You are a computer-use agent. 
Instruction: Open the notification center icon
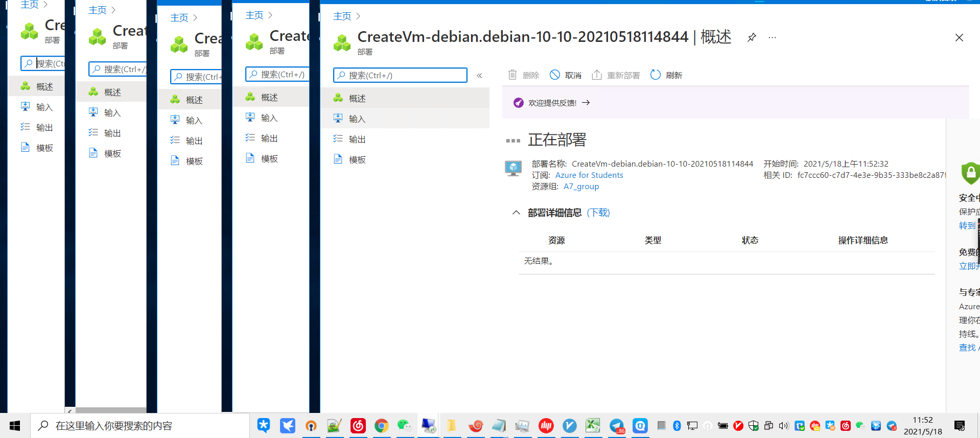click(x=959, y=426)
